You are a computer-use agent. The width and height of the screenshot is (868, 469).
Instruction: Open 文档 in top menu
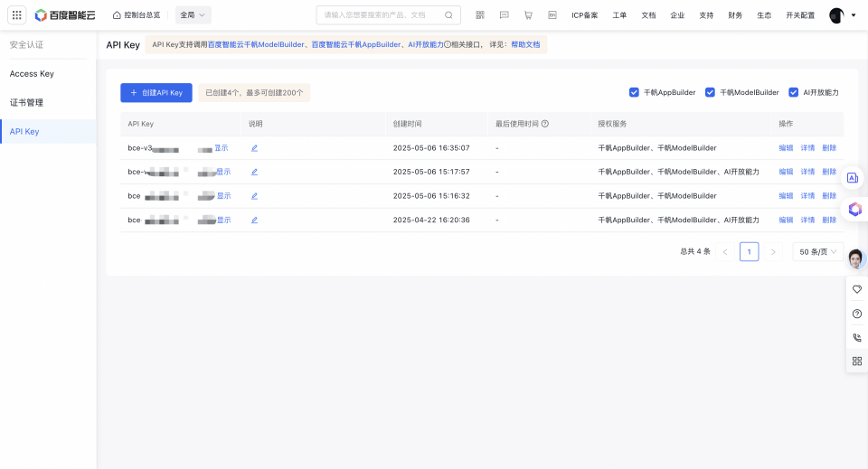[x=648, y=15]
